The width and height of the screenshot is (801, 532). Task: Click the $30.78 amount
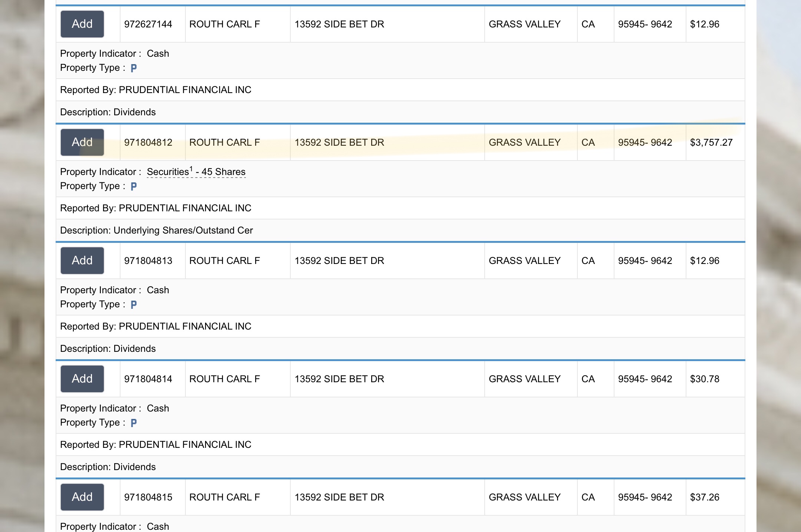click(705, 379)
